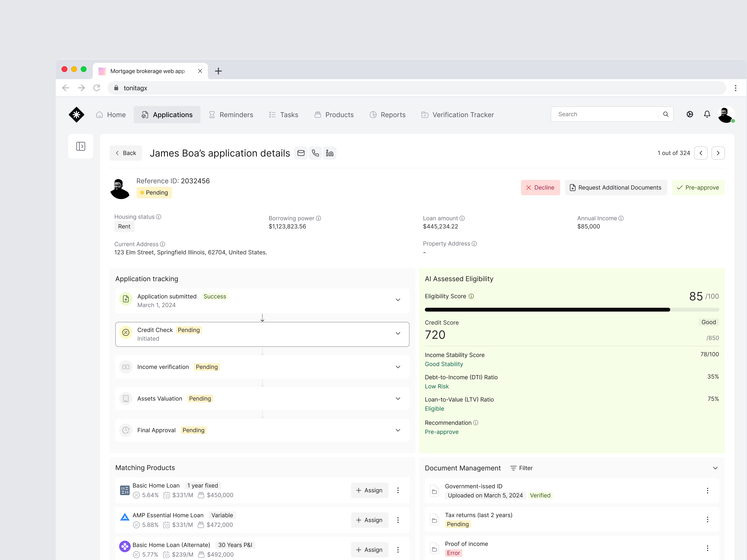Image resolution: width=747 pixels, height=560 pixels.
Task: Open the Filter control in Document Management
Action: [521, 468]
